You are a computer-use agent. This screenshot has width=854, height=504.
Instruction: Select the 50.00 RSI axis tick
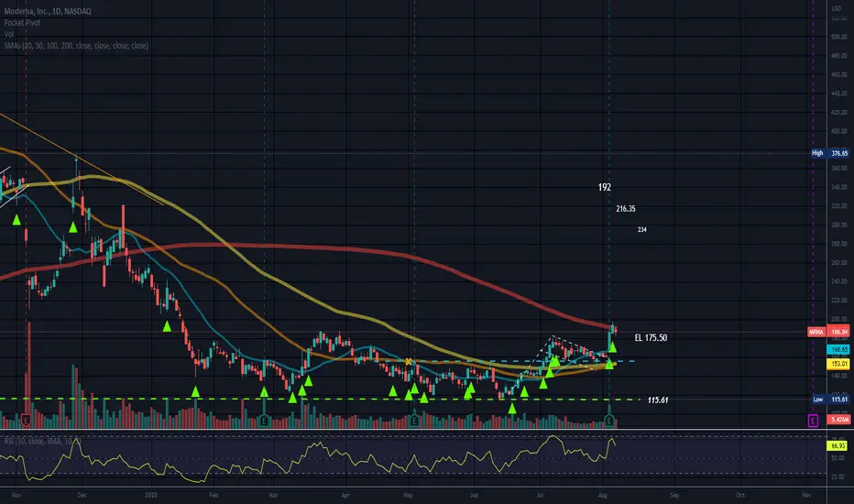(x=838, y=459)
